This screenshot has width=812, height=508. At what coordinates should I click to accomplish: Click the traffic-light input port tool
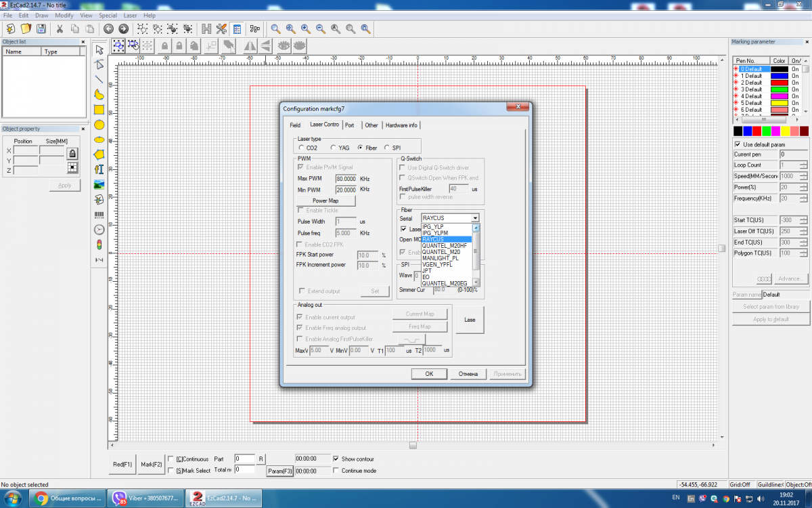coord(99,245)
